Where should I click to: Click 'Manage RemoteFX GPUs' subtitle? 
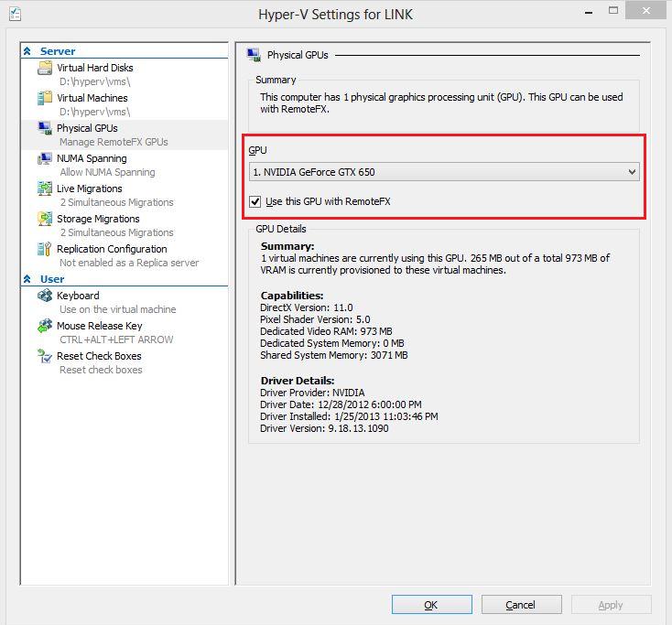click(114, 142)
